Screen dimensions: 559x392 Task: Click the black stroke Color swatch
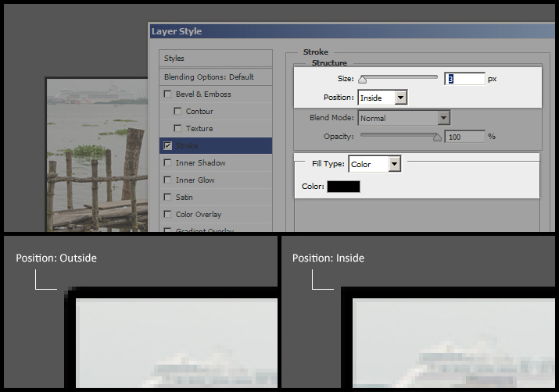pos(343,187)
